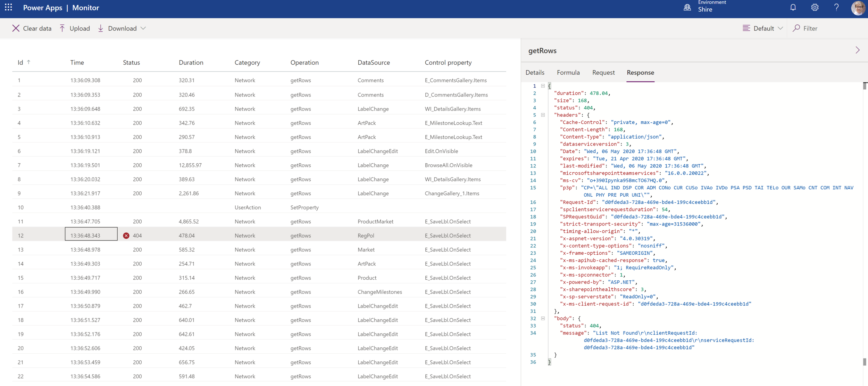Open the user profile avatar
The image size is (868, 386).
pos(858,8)
